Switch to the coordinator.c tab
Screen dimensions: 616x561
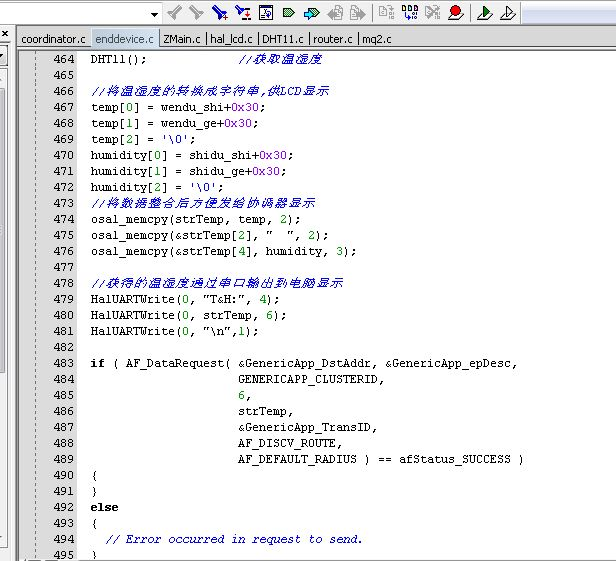(x=53, y=39)
